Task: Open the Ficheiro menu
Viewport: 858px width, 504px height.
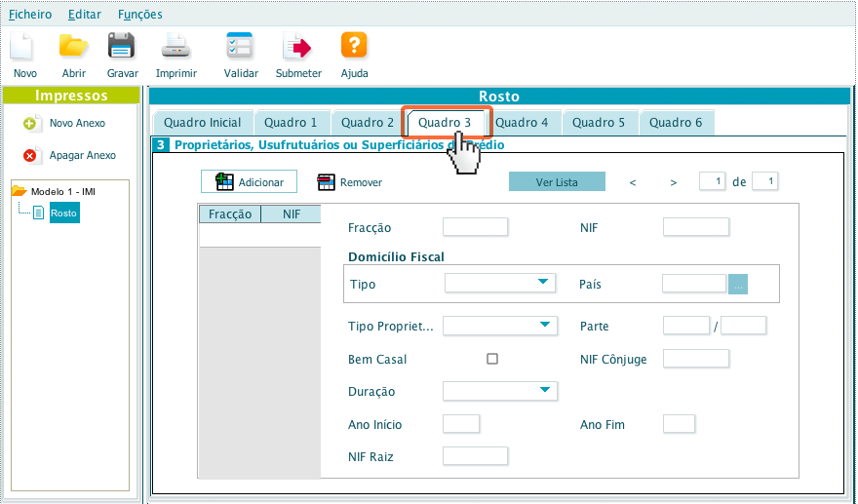Action: (x=30, y=15)
